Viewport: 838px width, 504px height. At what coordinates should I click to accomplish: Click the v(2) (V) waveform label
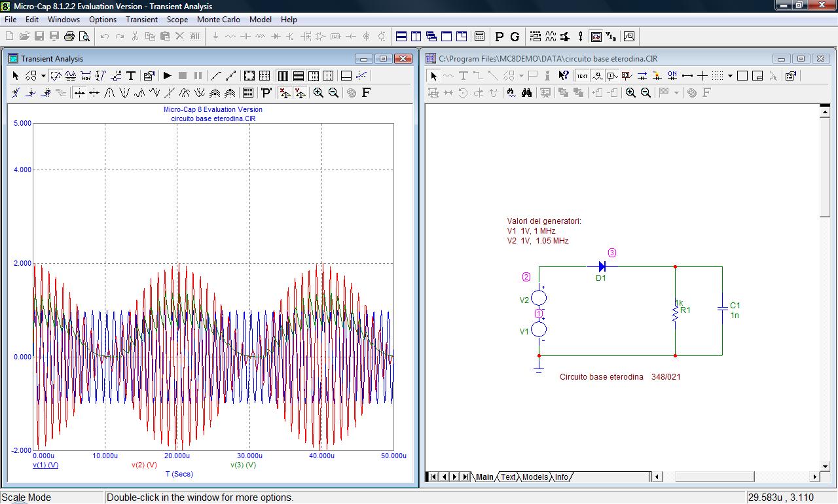click(144, 465)
